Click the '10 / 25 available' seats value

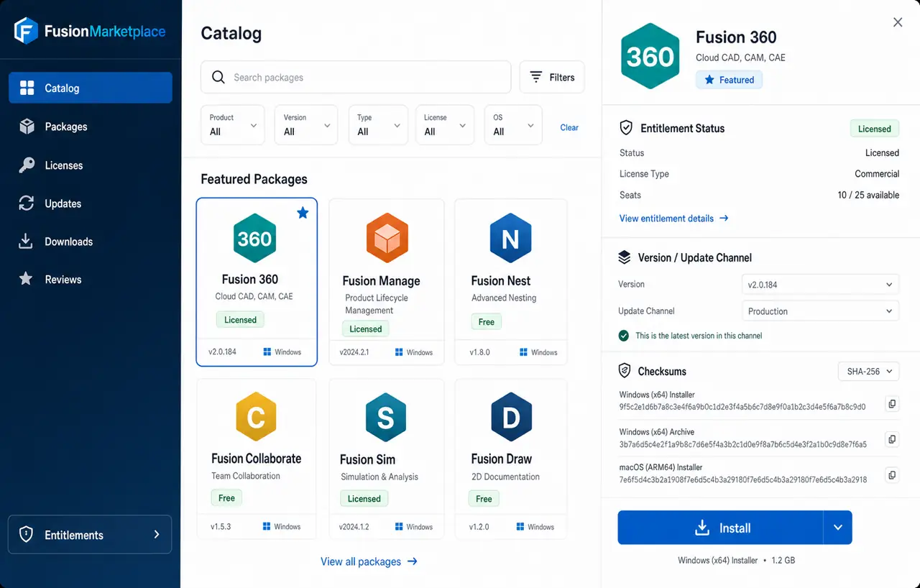pos(868,195)
